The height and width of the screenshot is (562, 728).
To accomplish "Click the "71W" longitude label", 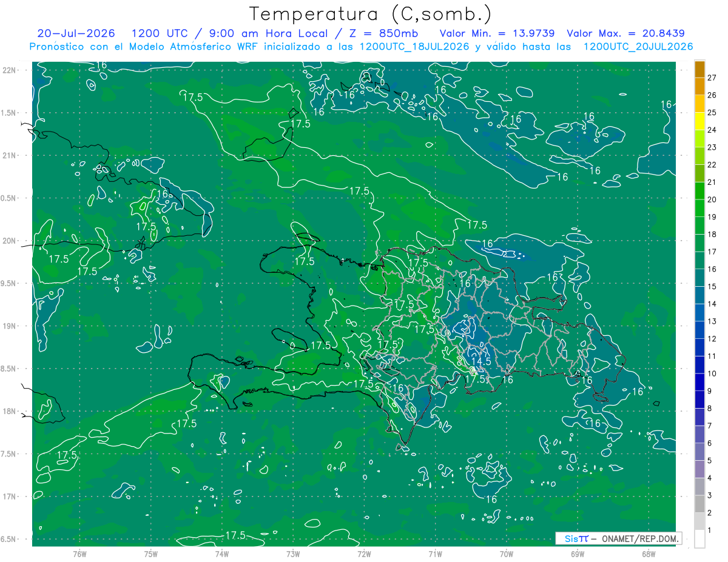I will pyautogui.click(x=435, y=554).
